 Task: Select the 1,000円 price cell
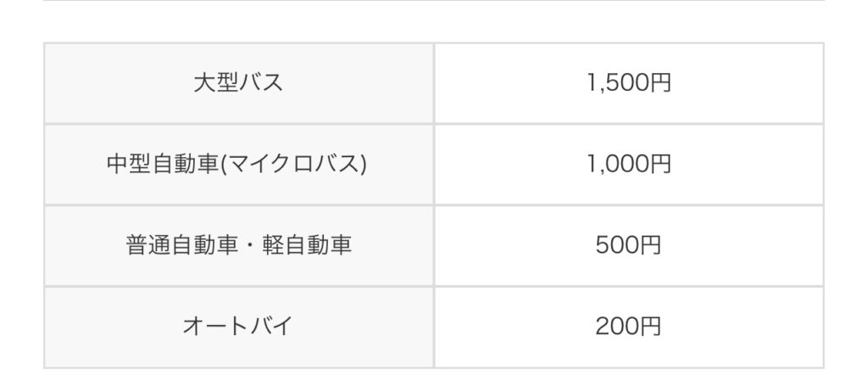click(x=629, y=164)
